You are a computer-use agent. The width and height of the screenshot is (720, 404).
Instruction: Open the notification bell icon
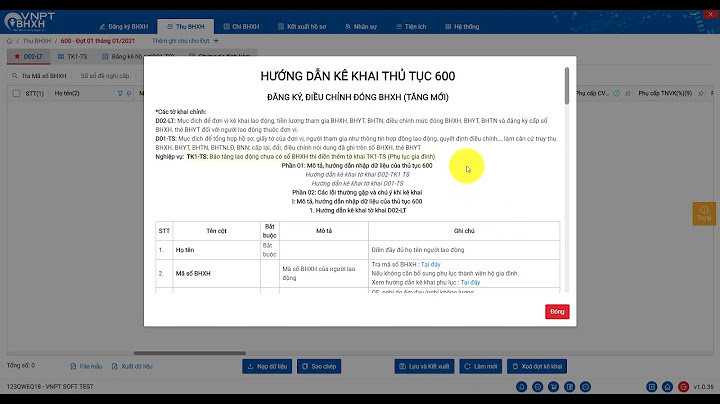tap(522, 387)
